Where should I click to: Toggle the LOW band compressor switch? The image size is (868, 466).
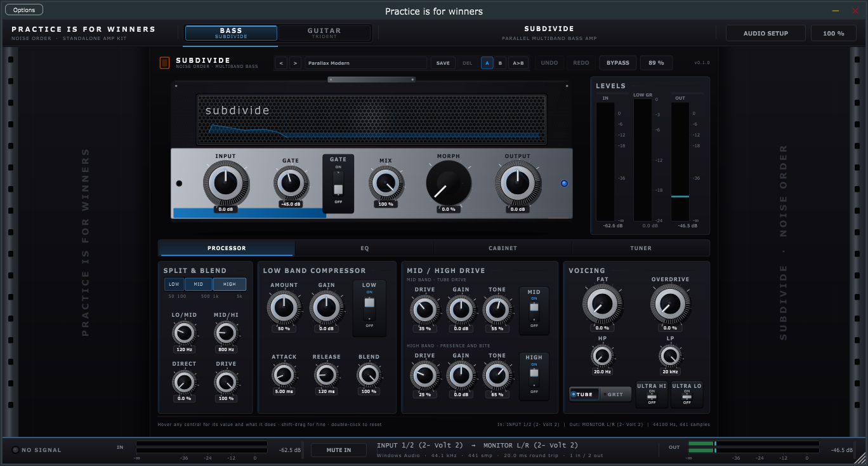click(x=369, y=309)
